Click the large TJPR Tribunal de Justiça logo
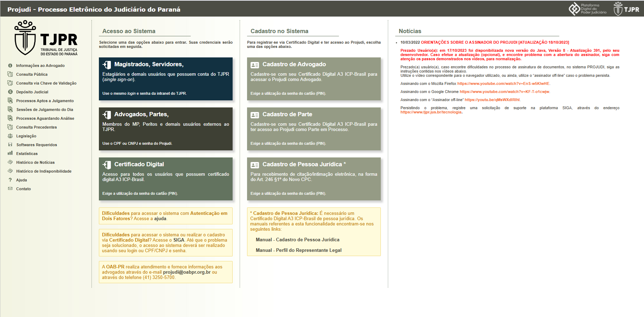The width and height of the screenshot is (644, 317). (x=46, y=38)
